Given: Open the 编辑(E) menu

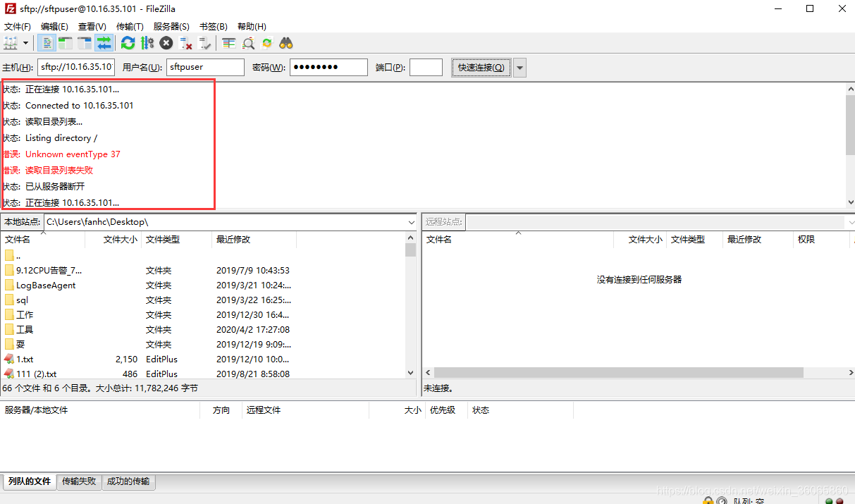Looking at the screenshot, I should pos(54,27).
